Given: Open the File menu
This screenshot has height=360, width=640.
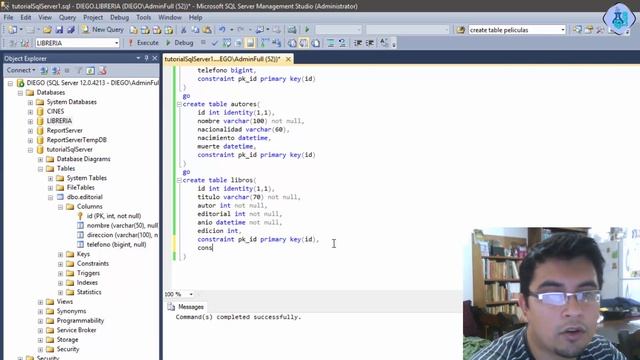Looking at the screenshot, I should point(8,18).
